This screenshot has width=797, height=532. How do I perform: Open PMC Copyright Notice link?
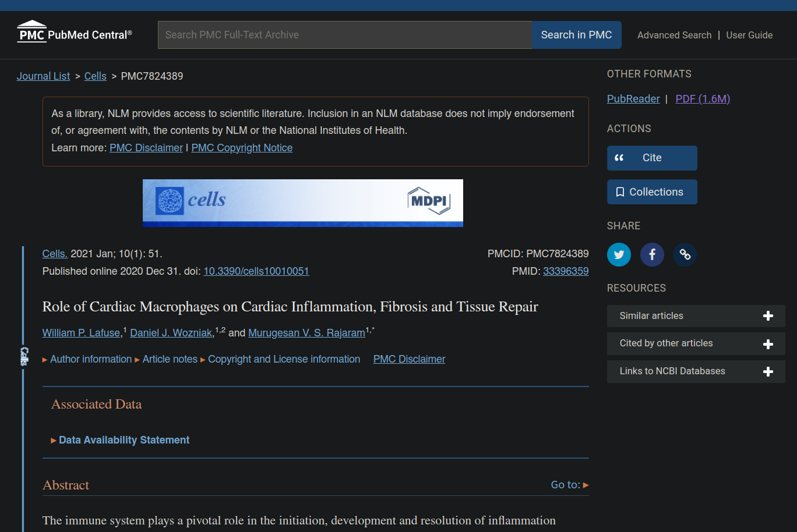click(242, 148)
